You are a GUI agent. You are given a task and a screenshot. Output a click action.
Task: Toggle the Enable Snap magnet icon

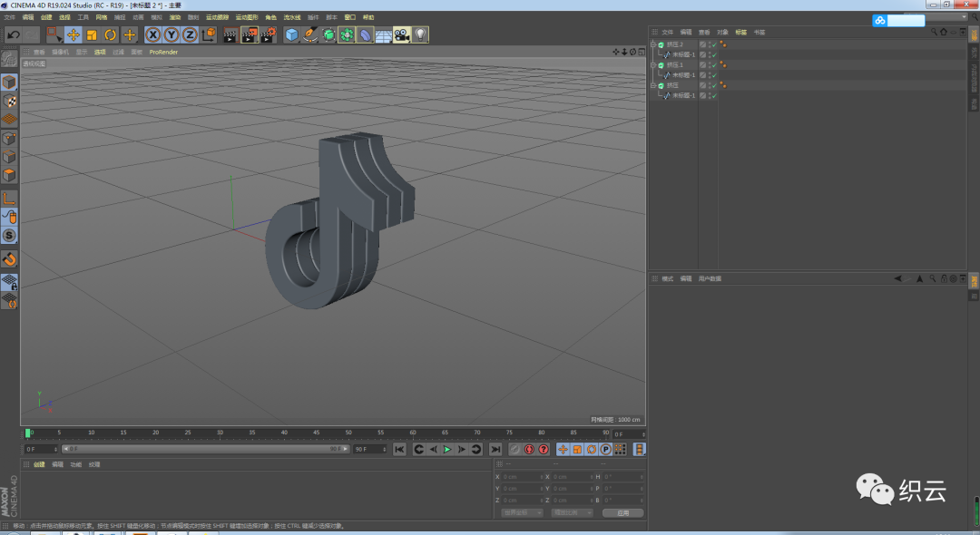(9, 259)
